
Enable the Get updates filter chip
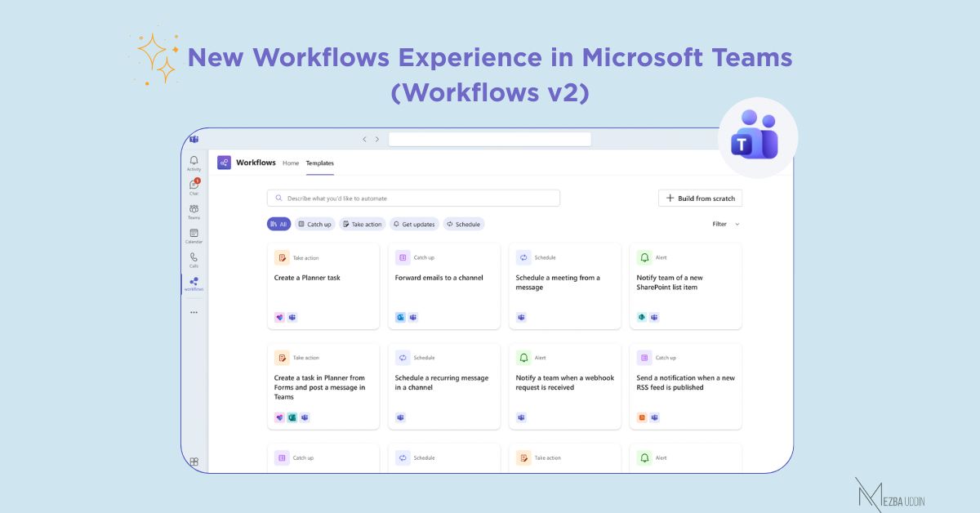coord(414,224)
